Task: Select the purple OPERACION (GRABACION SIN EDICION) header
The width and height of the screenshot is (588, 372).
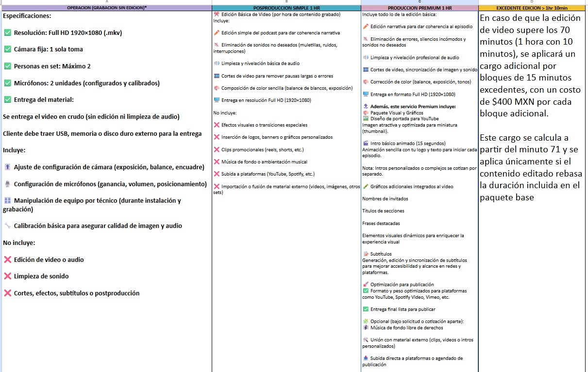Action: click(x=106, y=8)
